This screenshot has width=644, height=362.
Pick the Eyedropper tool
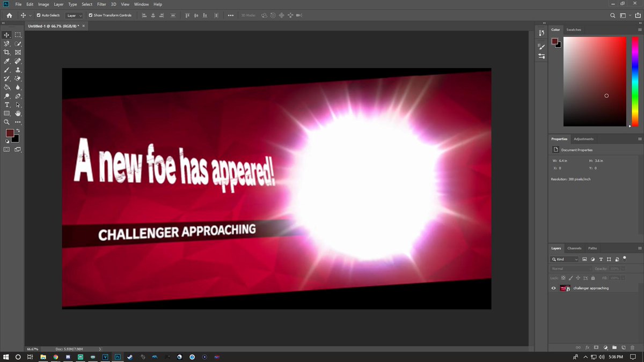pyautogui.click(x=7, y=61)
